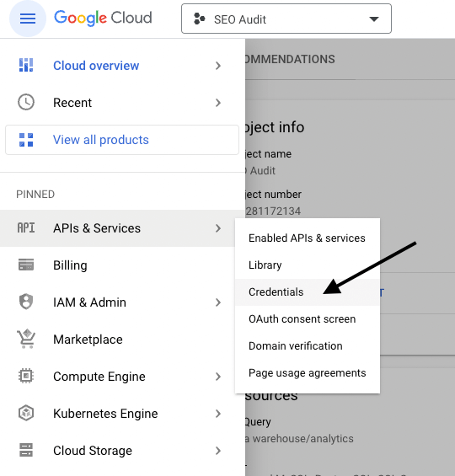Open the Cloud Storage label
The height and width of the screenshot is (476, 455).
coord(93,451)
